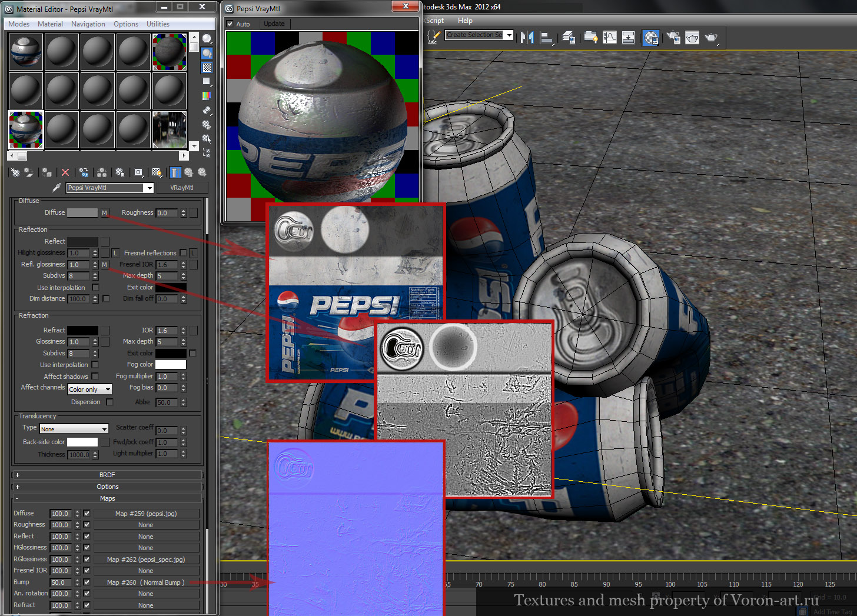Click the Select by Material icon
This screenshot has width=857, height=616.
[x=207, y=139]
